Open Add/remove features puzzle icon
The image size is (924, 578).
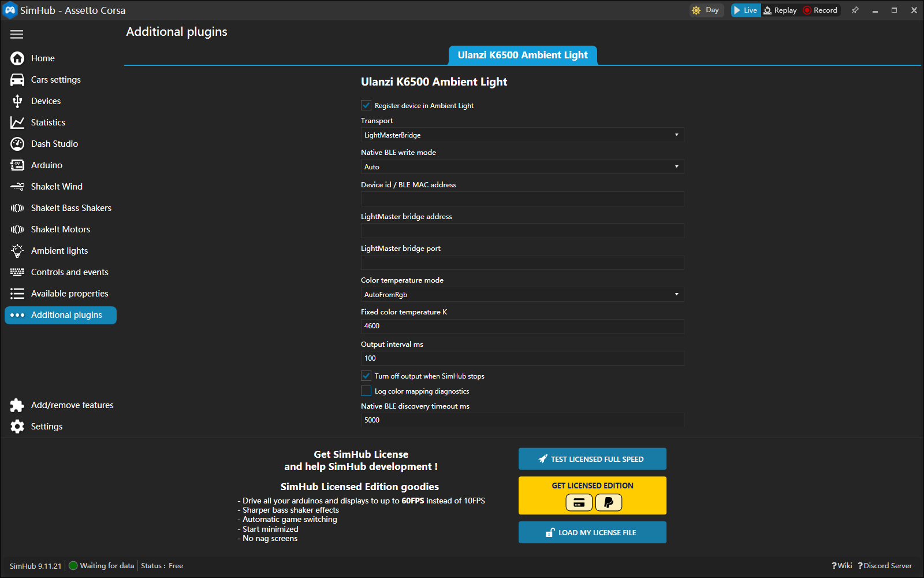point(17,405)
